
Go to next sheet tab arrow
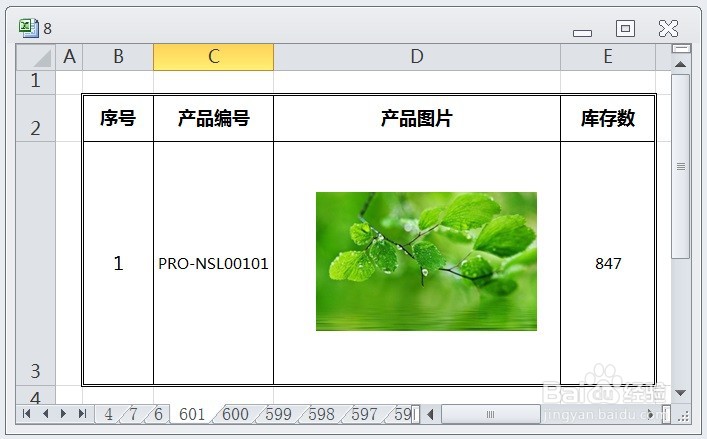[64, 414]
